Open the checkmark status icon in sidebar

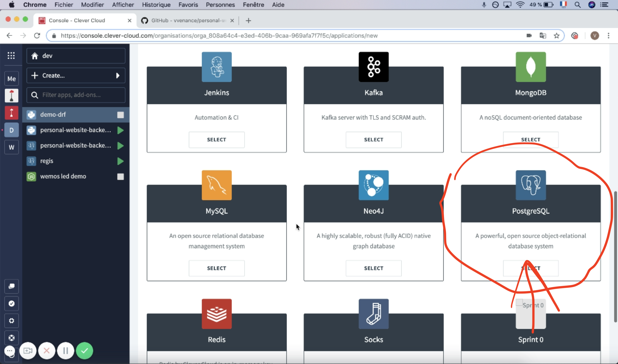[12, 303]
